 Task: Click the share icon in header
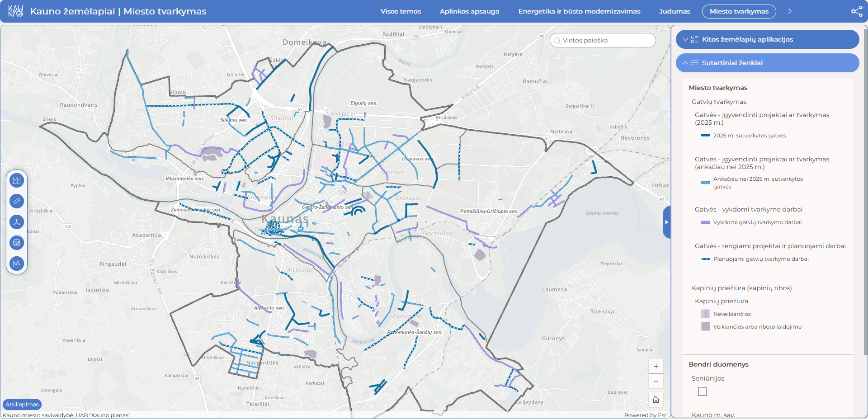[x=857, y=11]
